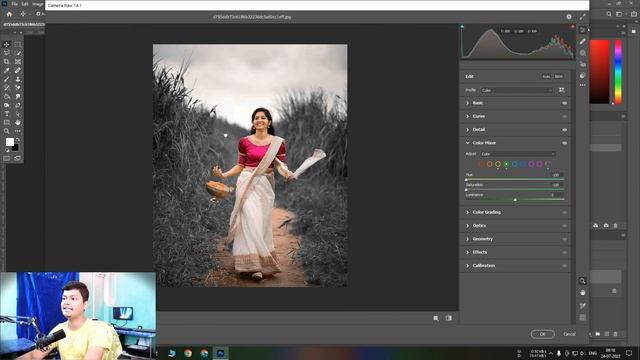The width and height of the screenshot is (640, 360).
Task: Open the Profile dropdown
Action: click(x=517, y=90)
